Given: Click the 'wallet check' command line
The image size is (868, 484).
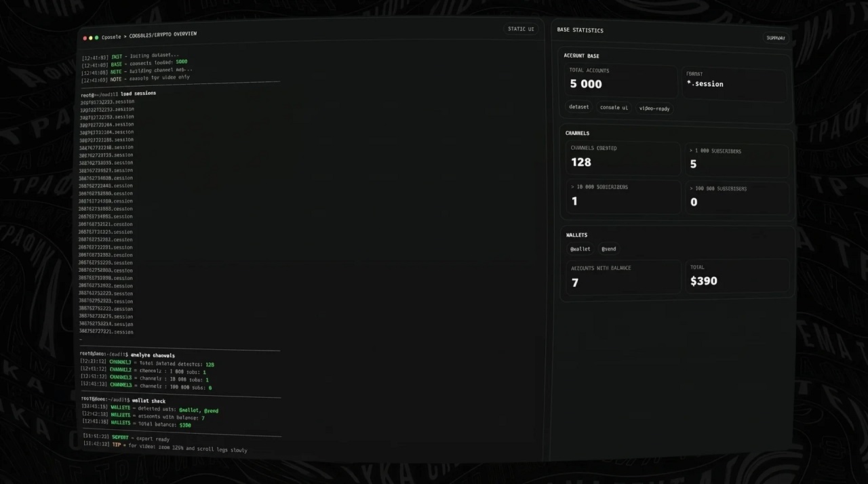Looking at the screenshot, I should click(x=123, y=400).
